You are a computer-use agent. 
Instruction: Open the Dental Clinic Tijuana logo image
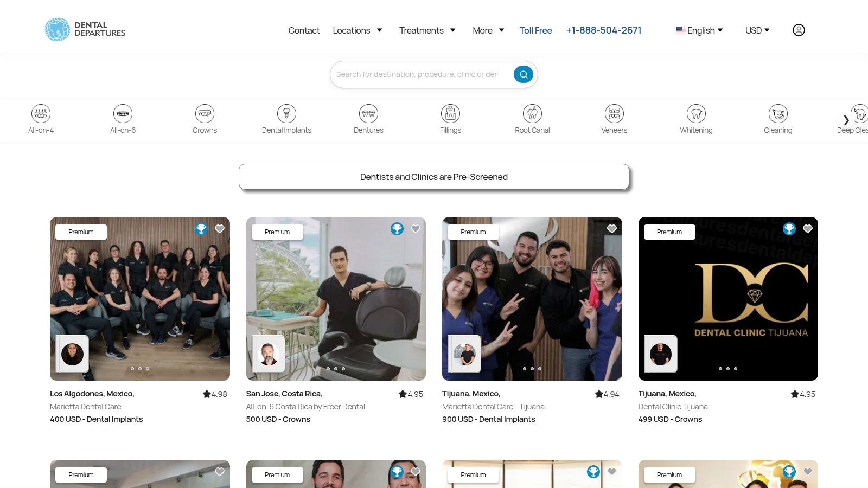pos(728,299)
